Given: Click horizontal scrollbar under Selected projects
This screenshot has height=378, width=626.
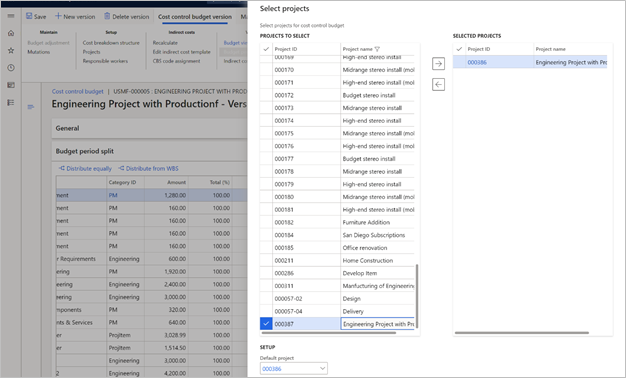Looking at the screenshot, I should click(521, 332).
